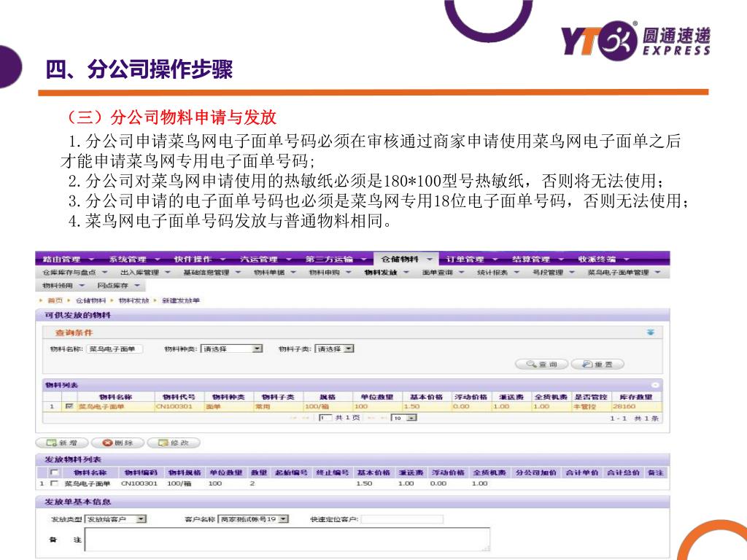Click the 28160 stock quantity cell

click(624, 406)
